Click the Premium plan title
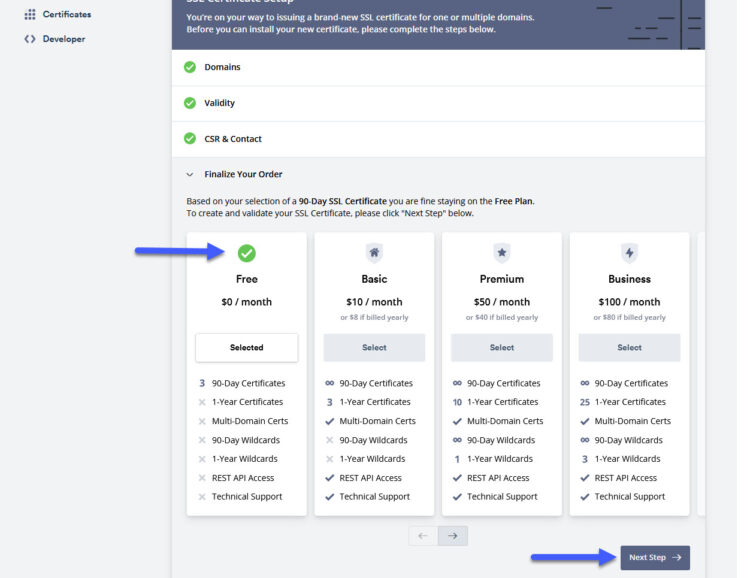 502,279
